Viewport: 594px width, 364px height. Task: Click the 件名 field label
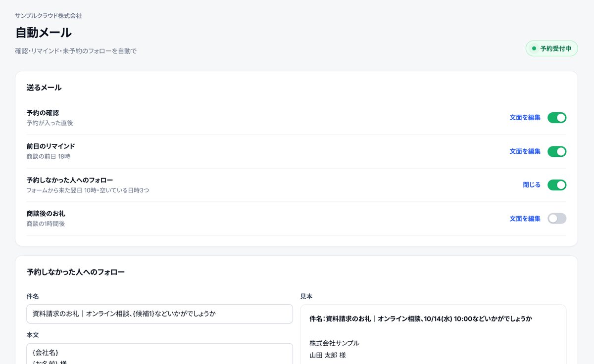[33, 296]
